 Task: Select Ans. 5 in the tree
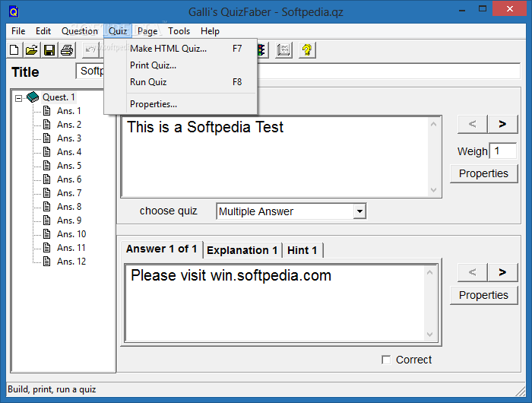(69, 166)
